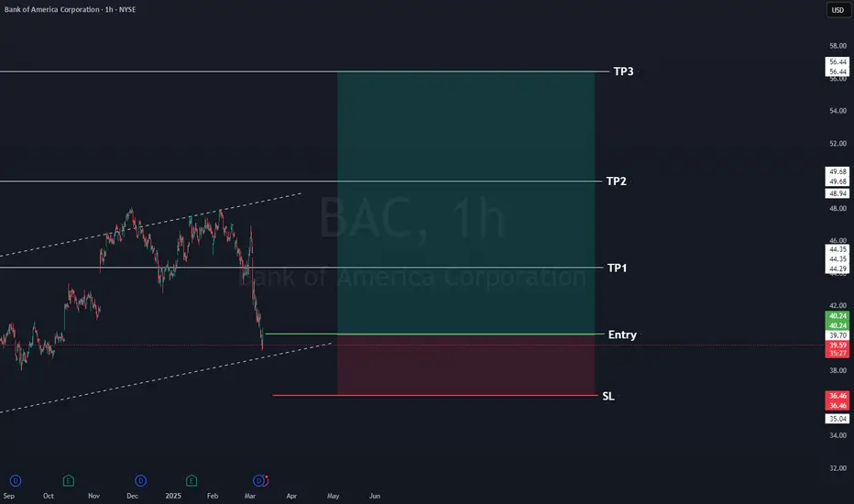Viewport: 854px width, 504px height.
Task: Select the TP2 text label
Action: click(616, 181)
